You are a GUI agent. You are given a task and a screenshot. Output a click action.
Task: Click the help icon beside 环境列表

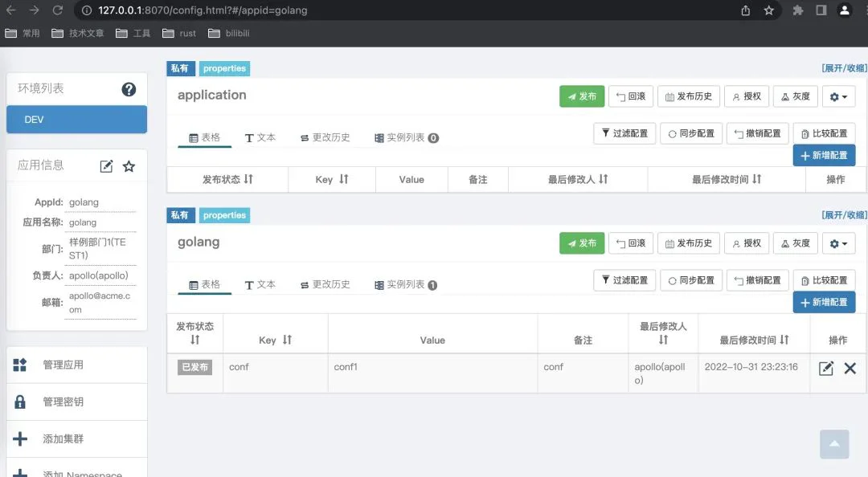[x=129, y=89]
